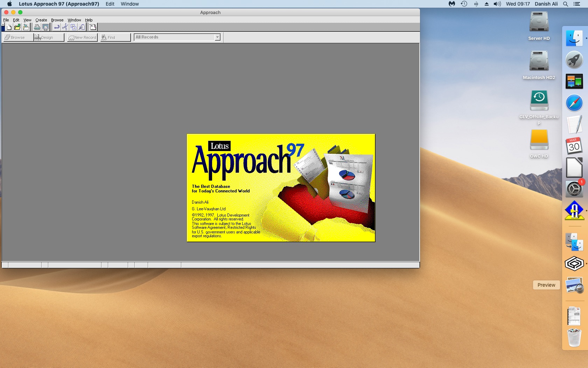
Task: Click the eject menu bar icon
Action: point(486,4)
